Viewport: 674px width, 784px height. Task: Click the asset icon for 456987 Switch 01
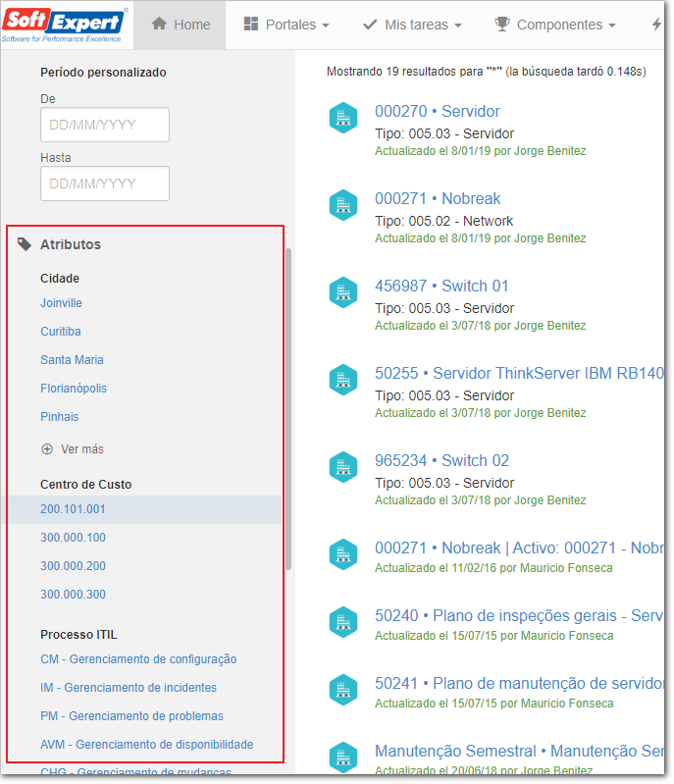pyautogui.click(x=343, y=292)
